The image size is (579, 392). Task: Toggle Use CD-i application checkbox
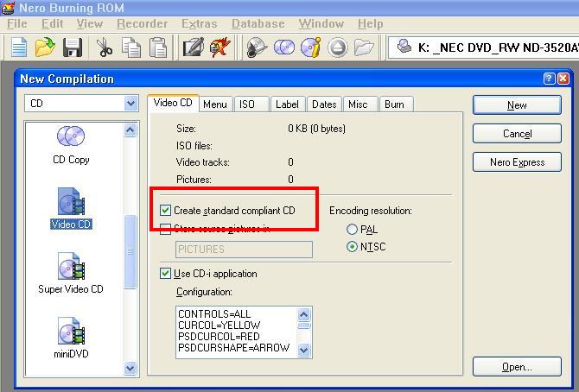(165, 274)
